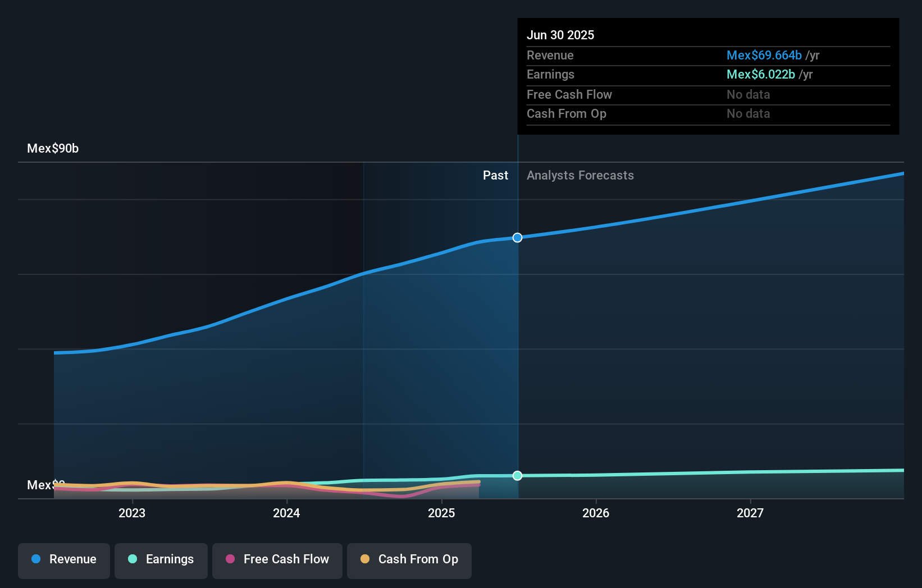Screen dimensions: 922x588
Task: Click the 2027 x-axis label
Action: pos(750,513)
